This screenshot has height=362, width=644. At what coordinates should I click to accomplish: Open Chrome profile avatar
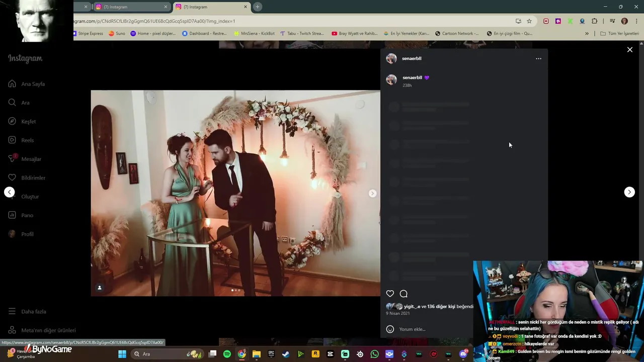point(624,21)
